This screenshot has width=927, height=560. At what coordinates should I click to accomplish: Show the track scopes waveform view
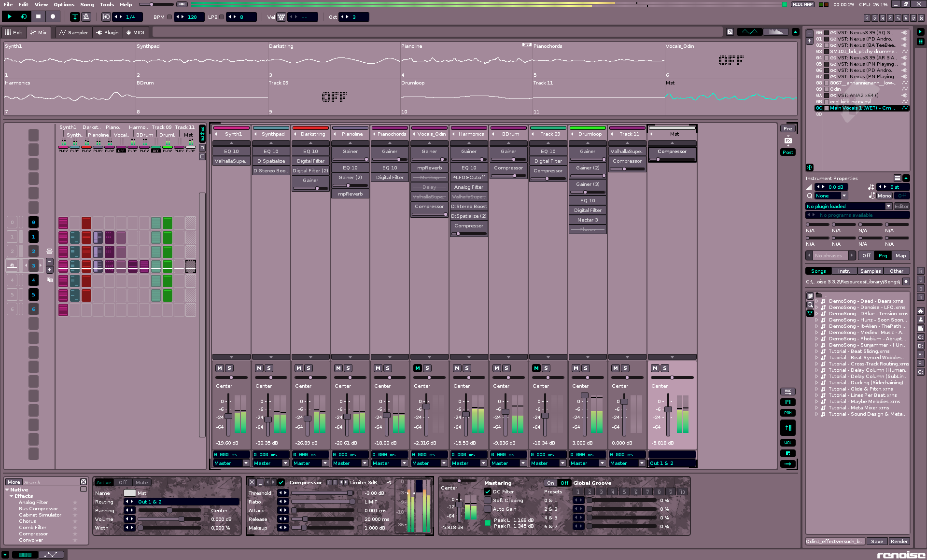point(749,32)
